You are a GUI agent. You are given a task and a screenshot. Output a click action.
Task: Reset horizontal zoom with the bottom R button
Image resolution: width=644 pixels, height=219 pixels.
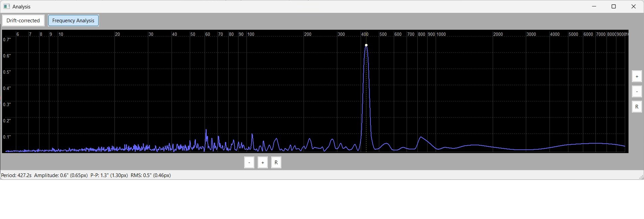(276, 163)
